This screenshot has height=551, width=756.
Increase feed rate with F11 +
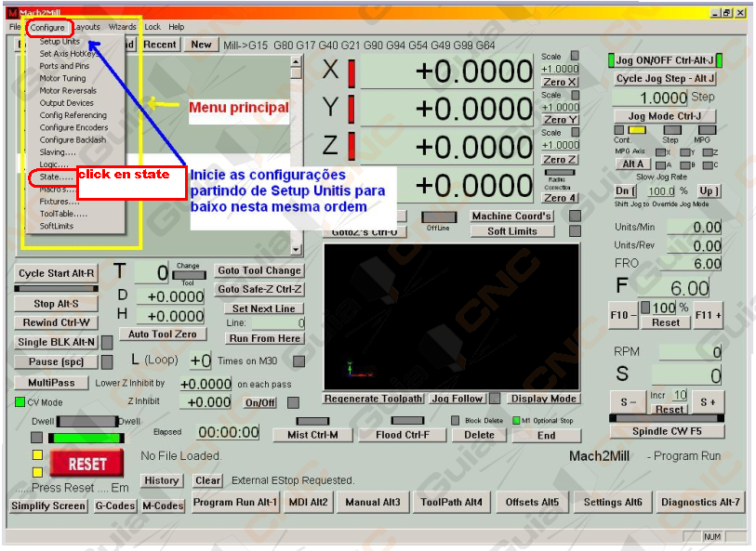click(708, 315)
